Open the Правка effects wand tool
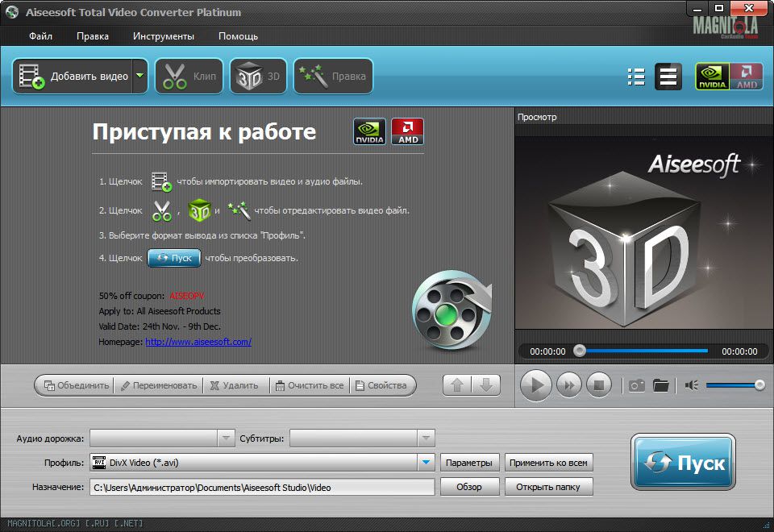This screenshot has height=532, width=774. pyautogui.click(x=333, y=77)
